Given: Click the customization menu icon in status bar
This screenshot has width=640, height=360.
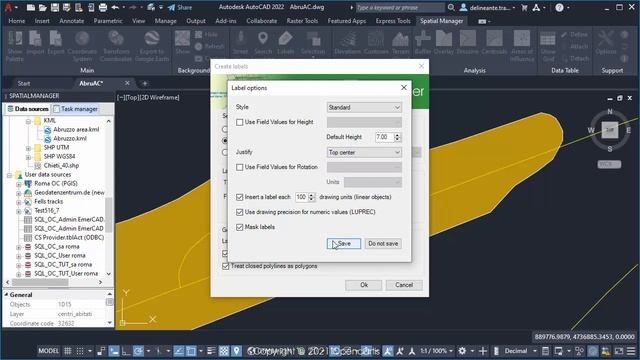Looking at the screenshot, I should click(631, 351).
